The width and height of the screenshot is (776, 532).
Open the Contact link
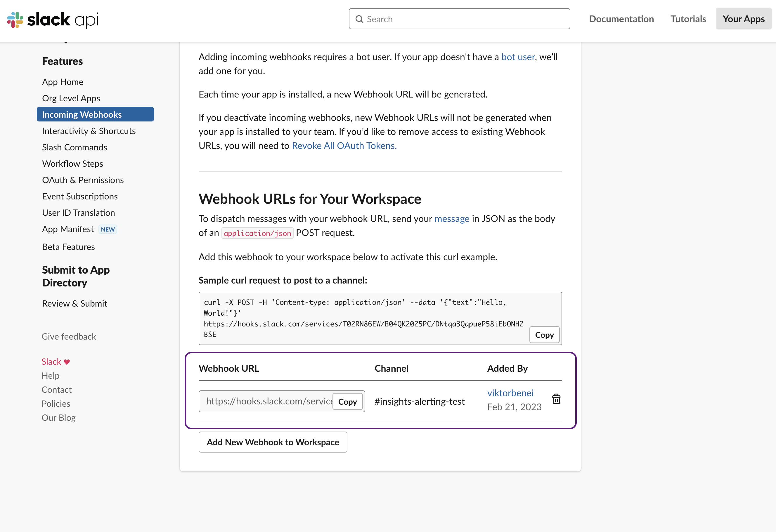pyautogui.click(x=56, y=390)
